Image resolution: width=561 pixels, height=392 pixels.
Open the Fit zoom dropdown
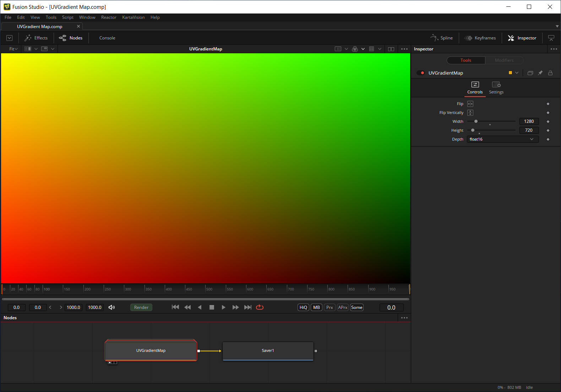tap(13, 49)
